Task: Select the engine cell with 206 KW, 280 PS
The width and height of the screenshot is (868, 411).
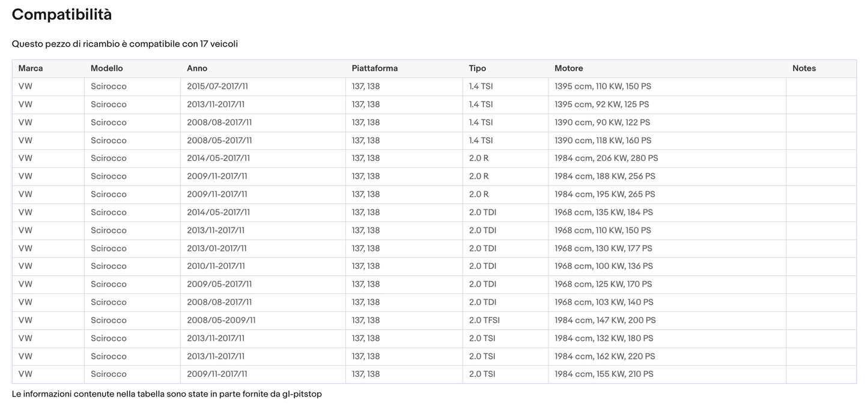Action: pyautogui.click(x=606, y=158)
